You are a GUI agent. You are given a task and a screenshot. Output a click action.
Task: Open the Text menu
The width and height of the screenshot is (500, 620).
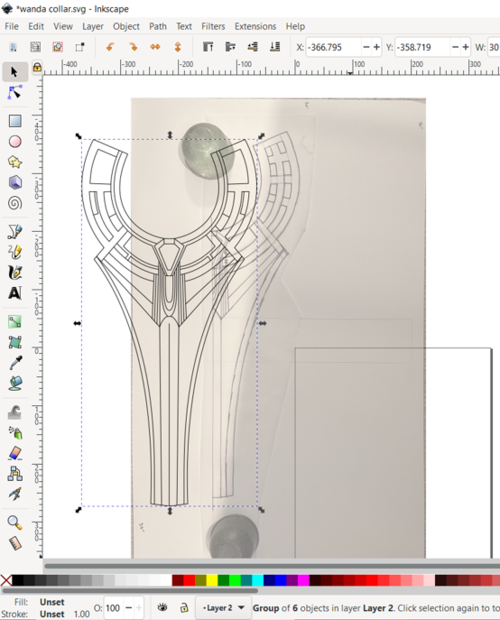click(184, 26)
